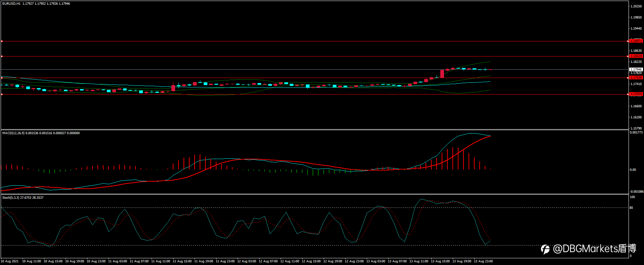Select the left handle of the 1.18420 line
Viewport: 644px width, 265px height.
(2, 56)
